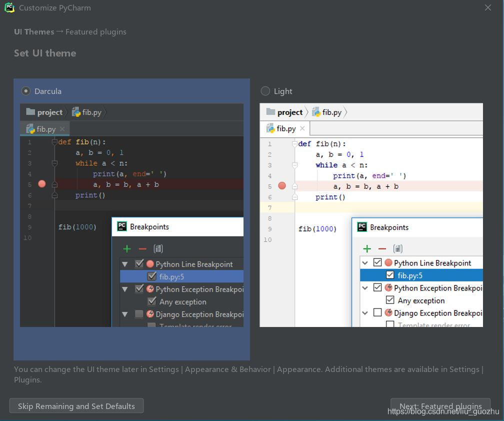Collapse Django Exception Breakpoint node, Darcula preview
504x421 pixels.
tap(125, 314)
